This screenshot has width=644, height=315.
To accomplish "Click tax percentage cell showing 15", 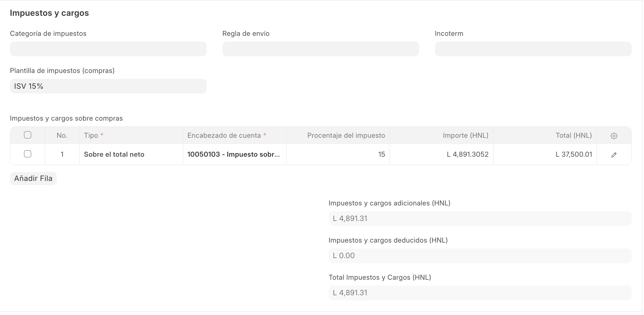I will point(338,154).
